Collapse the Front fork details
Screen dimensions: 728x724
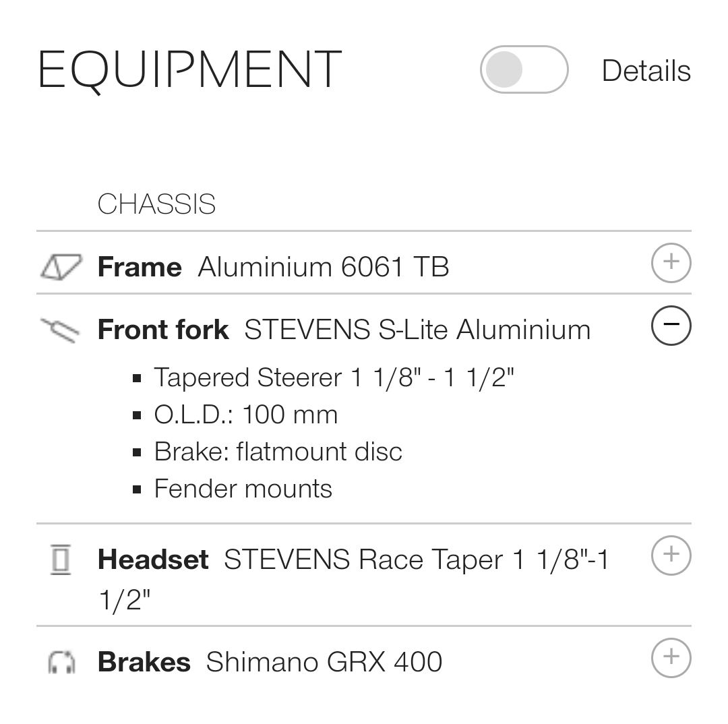tap(671, 326)
